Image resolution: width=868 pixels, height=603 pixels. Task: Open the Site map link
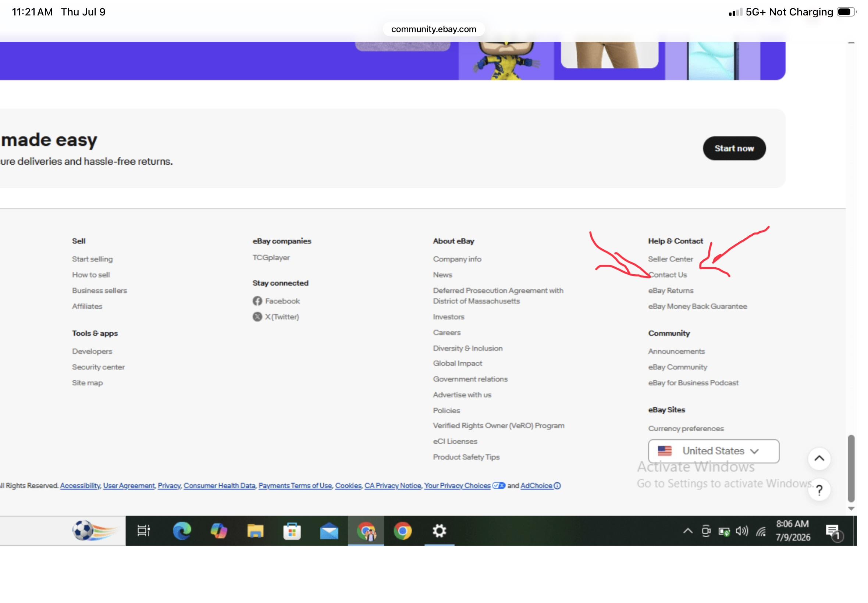pyautogui.click(x=87, y=383)
